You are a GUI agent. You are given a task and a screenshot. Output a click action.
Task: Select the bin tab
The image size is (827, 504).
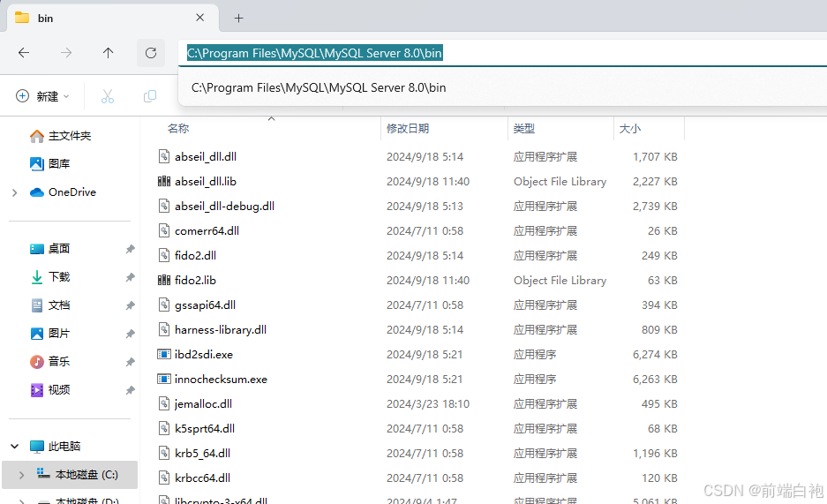(112, 19)
